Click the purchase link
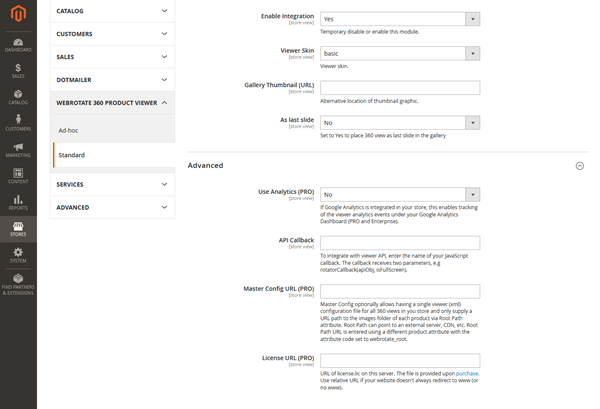This screenshot has width=600, height=409. pos(467,373)
